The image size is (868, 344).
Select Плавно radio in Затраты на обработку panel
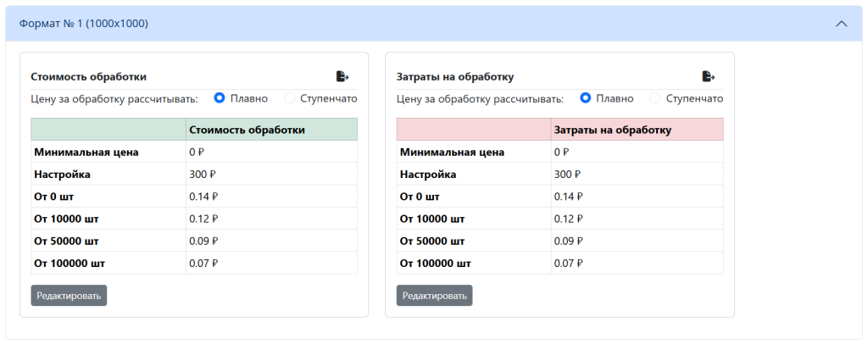[x=585, y=98]
